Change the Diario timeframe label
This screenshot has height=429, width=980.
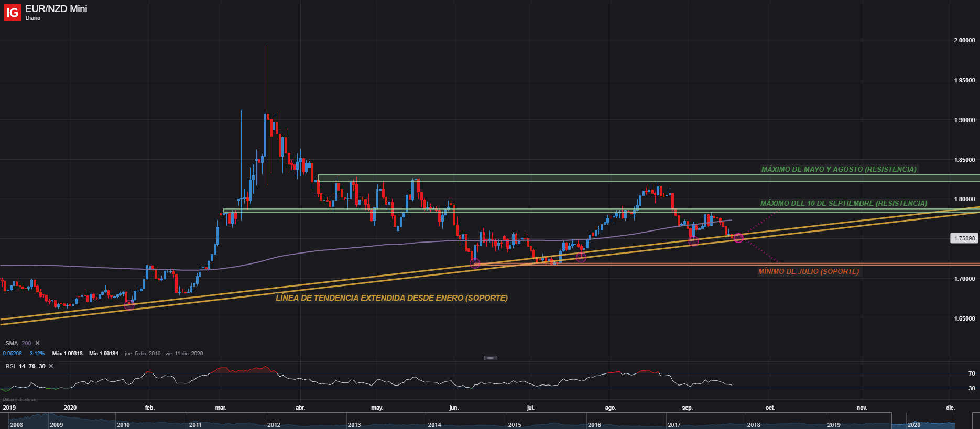(32, 18)
